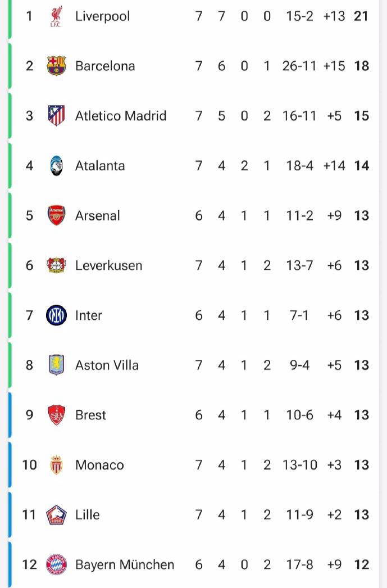Open the Liverpool club crest icon
Image resolution: width=387 pixels, height=588 pixels.
56,16
